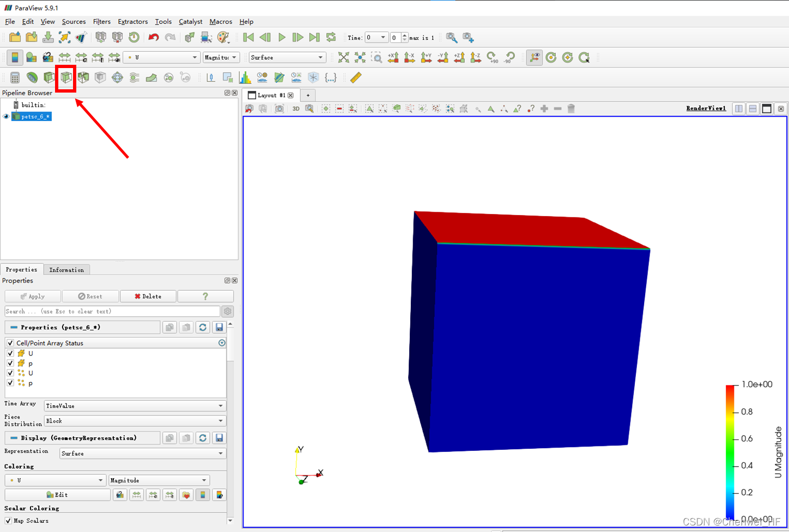Viewport: 789px width, 532px height.
Task: Open the Load Color Palette icon
Action: 223,37
